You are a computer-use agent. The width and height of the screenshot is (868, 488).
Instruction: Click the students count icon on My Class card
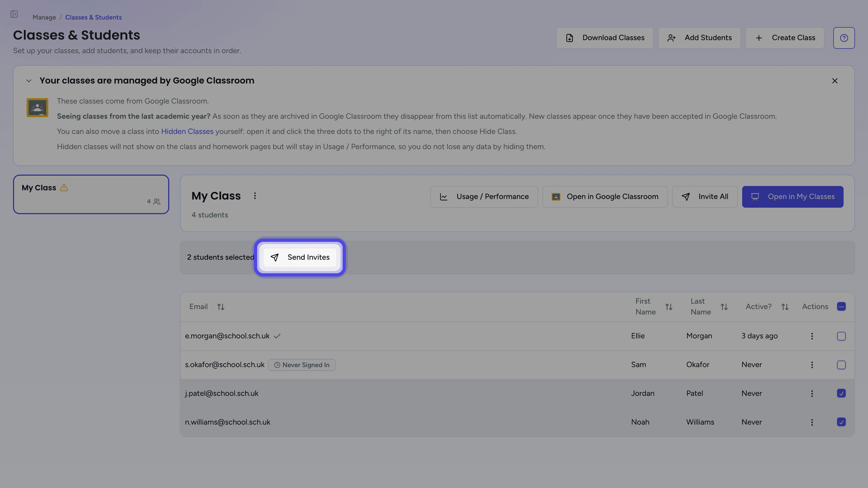click(157, 201)
